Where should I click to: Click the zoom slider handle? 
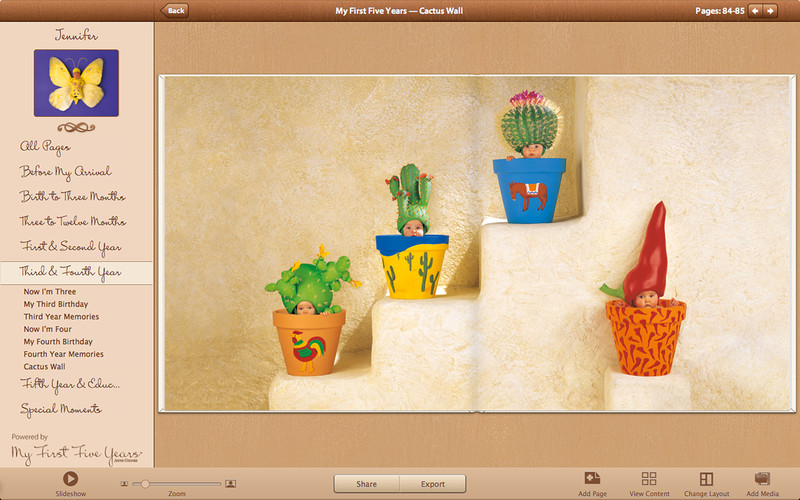[146, 484]
